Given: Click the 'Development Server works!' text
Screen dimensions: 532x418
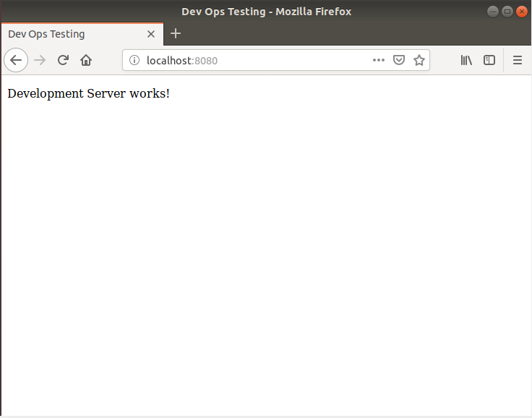Looking at the screenshot, I should point(88,94).
